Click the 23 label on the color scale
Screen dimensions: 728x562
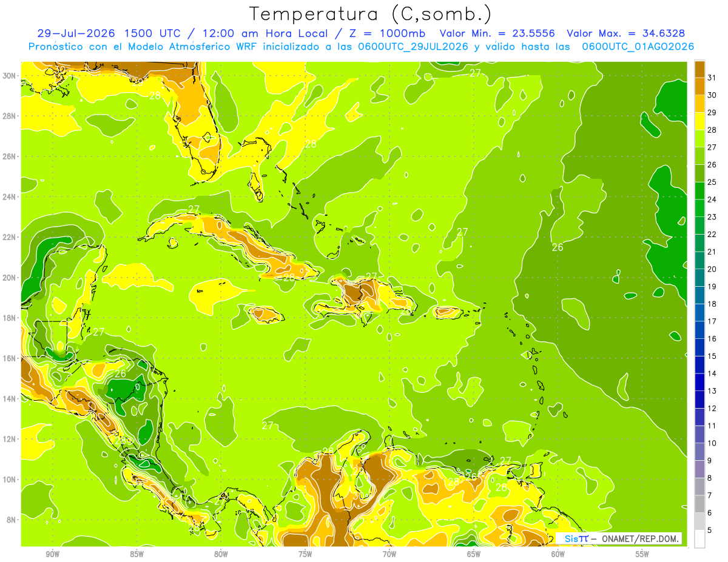[x=712, y=216]
